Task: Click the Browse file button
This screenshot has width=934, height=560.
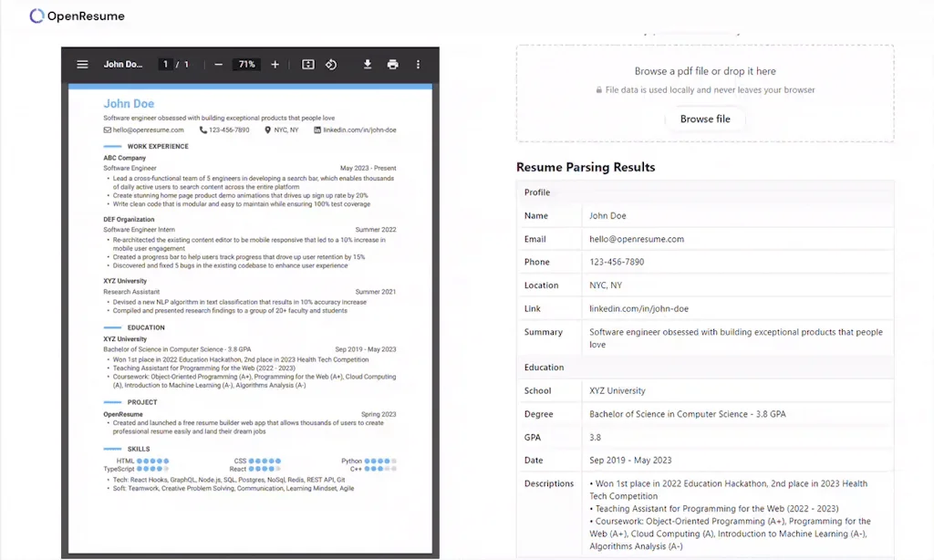Action: pos(706,119)
